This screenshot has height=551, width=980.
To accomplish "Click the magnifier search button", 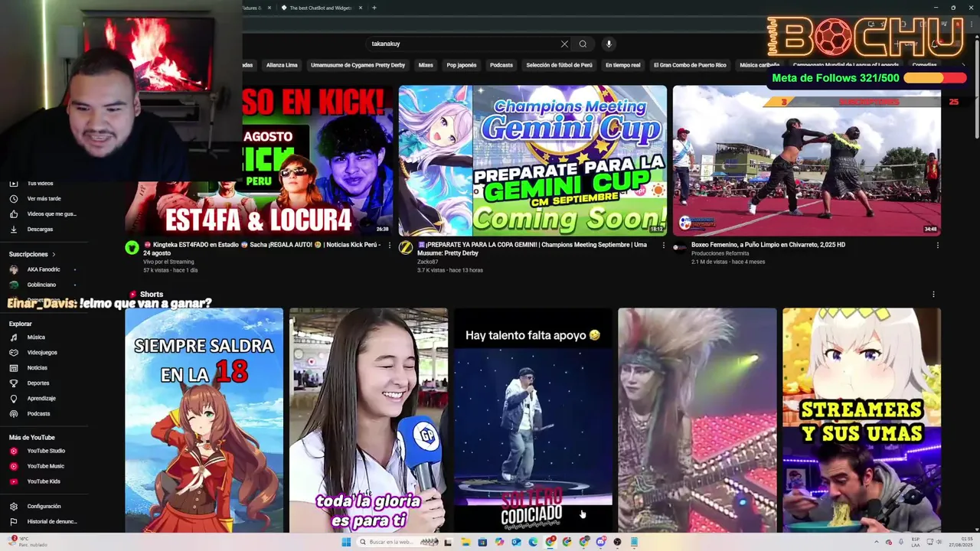I will [x=583, y=44].
